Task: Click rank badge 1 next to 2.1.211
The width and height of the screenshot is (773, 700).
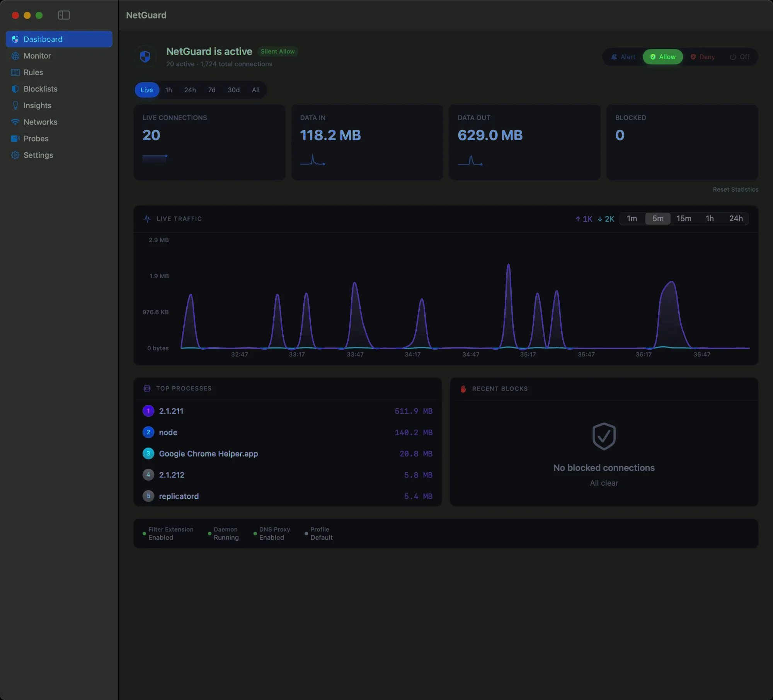Action: [148, 411]
